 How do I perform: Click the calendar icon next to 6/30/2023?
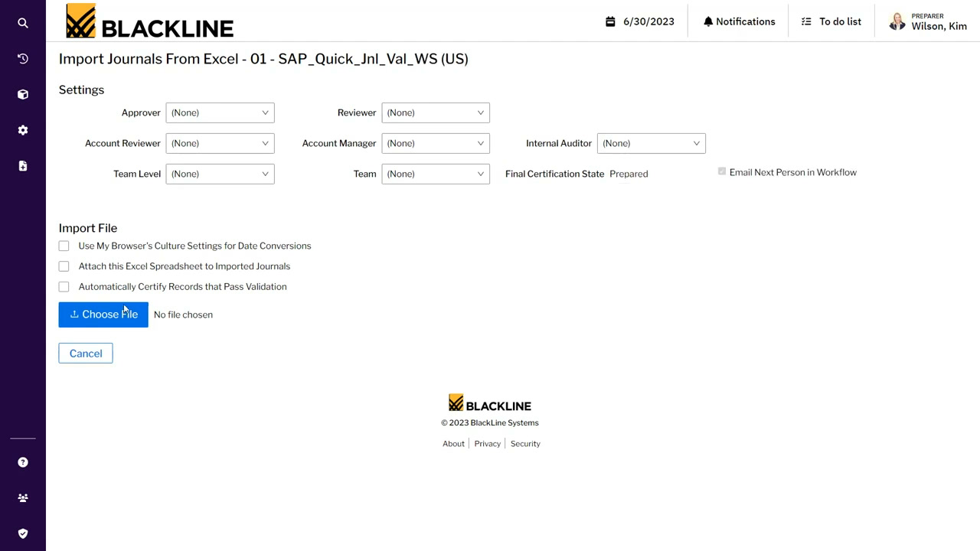(610, 21)
